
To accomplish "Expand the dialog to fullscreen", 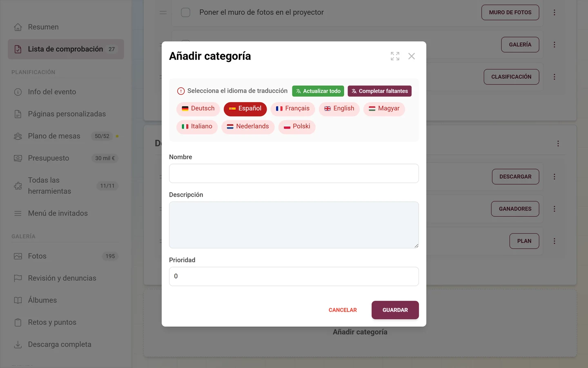I will pos(395,56).
